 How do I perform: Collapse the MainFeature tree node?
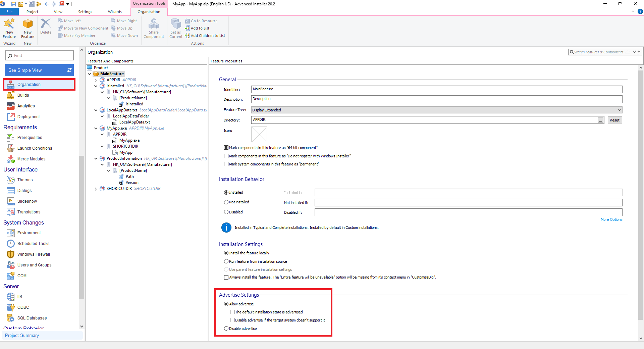(90, 74)
